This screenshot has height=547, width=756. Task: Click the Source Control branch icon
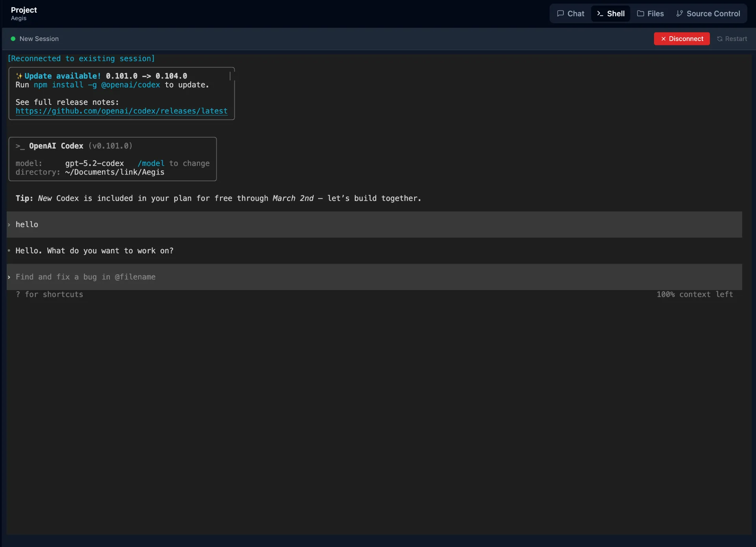click(x=679, y=13)
